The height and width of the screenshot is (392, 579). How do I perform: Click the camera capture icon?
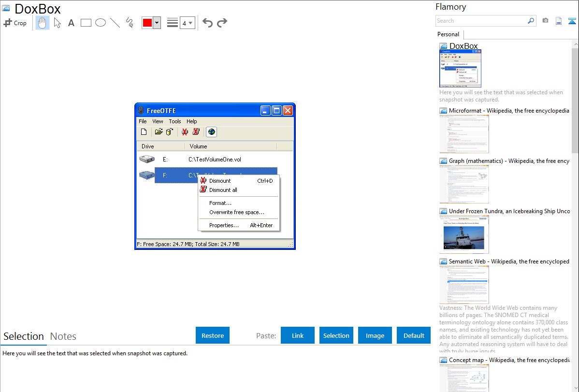click(x=545, y=21)
